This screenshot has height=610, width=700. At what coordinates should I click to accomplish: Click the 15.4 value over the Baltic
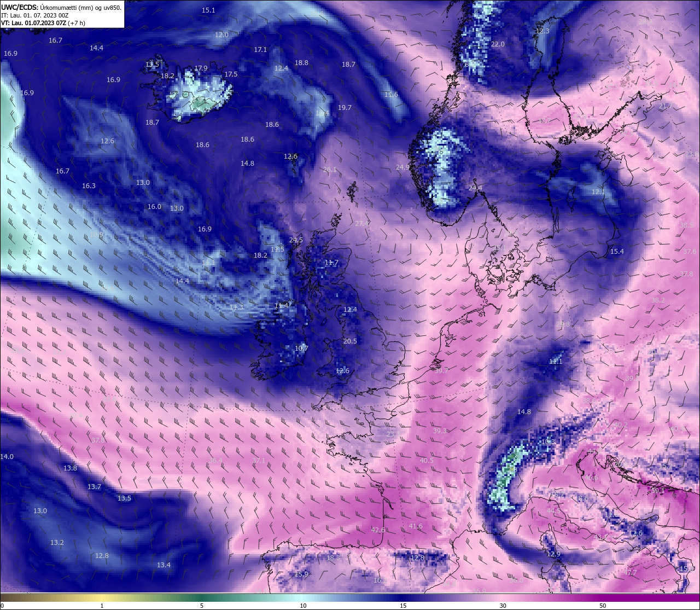click(x=617, y=252)
